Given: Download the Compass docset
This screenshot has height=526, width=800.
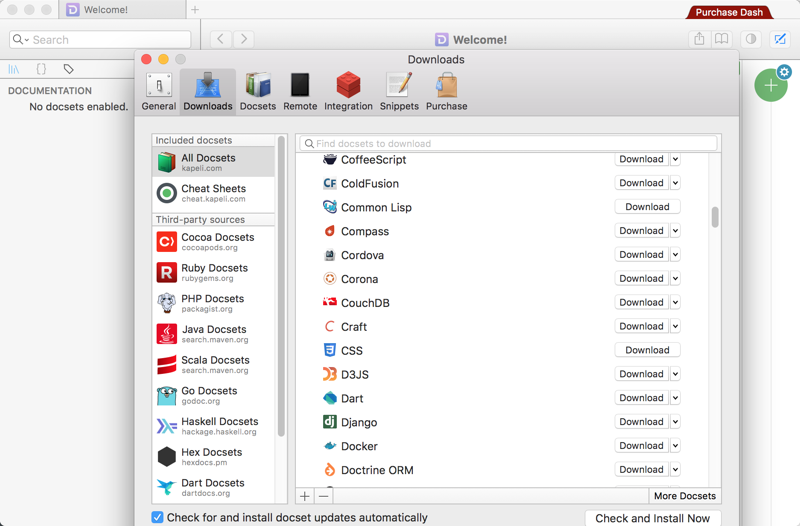Looking at the screenshot, I should 641,231.
